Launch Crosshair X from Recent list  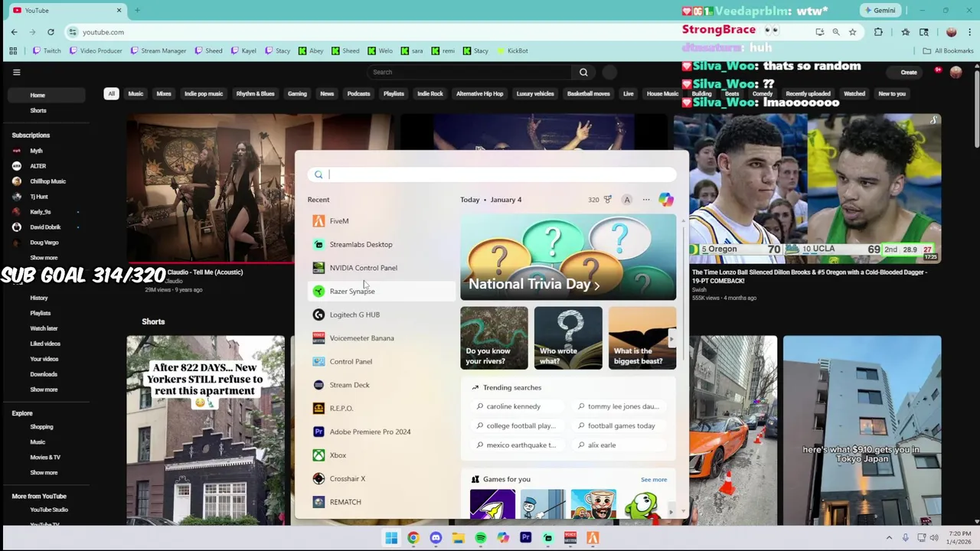[x=381, y=479]
